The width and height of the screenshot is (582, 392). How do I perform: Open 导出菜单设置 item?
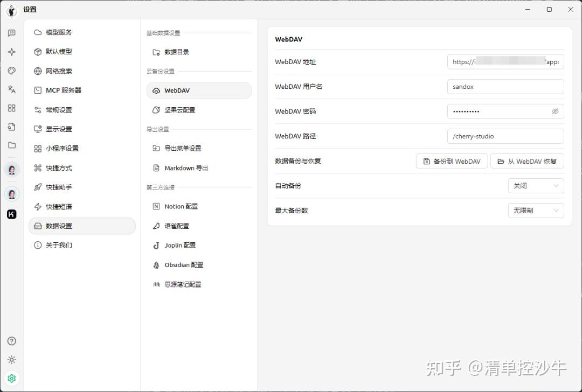(199, 148)
